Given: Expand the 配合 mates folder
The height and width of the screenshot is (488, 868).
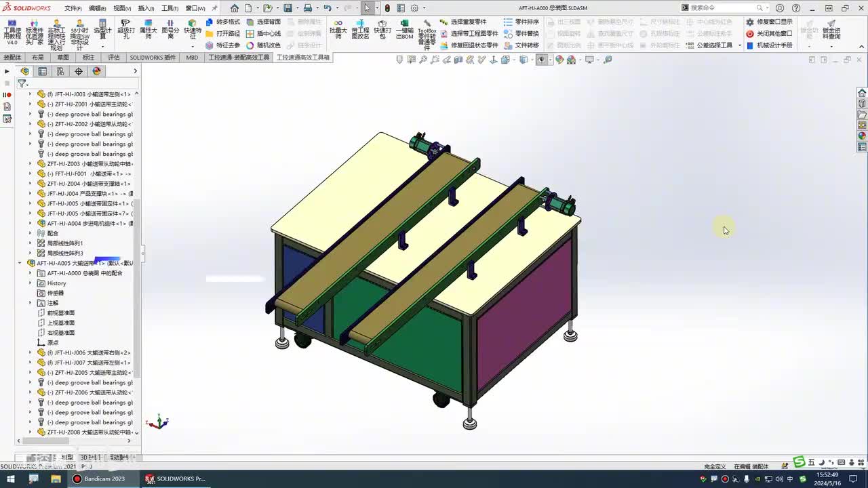Looking at the screenshot, I should tap(30, 233).
